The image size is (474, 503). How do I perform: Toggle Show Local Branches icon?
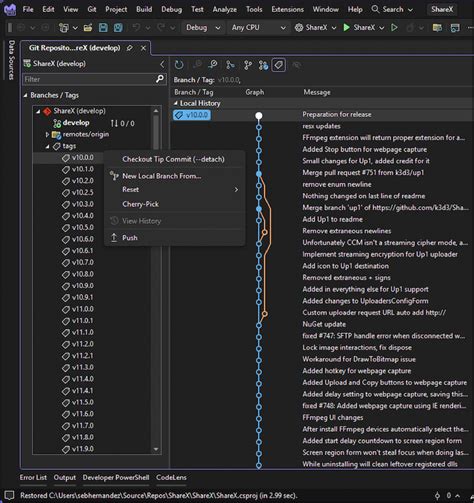tap(247, 65)
